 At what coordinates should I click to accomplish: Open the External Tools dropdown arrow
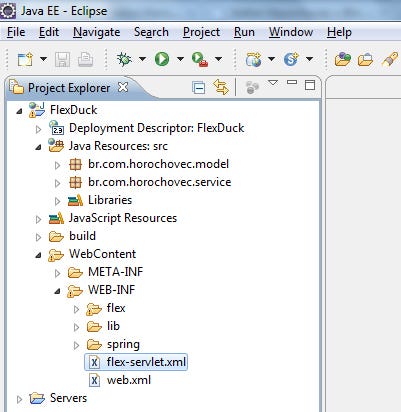[218, 59]
